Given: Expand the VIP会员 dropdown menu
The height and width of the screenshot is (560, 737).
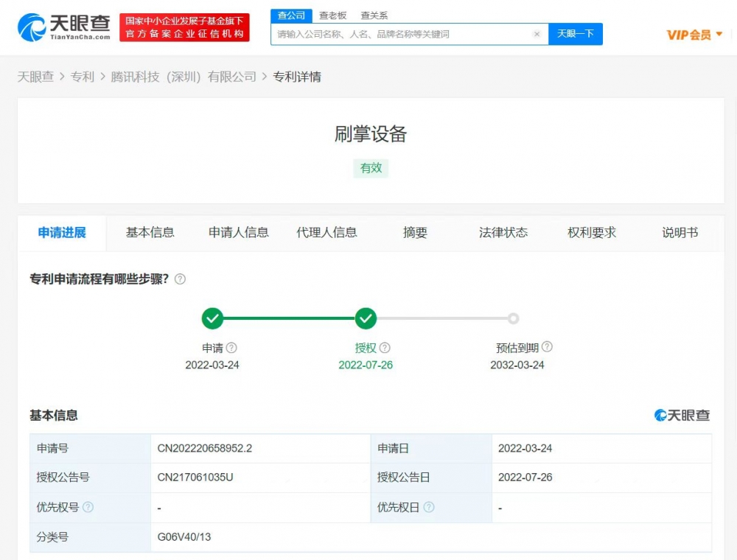Looking at the screenshot, I should (x=694, y=35).
